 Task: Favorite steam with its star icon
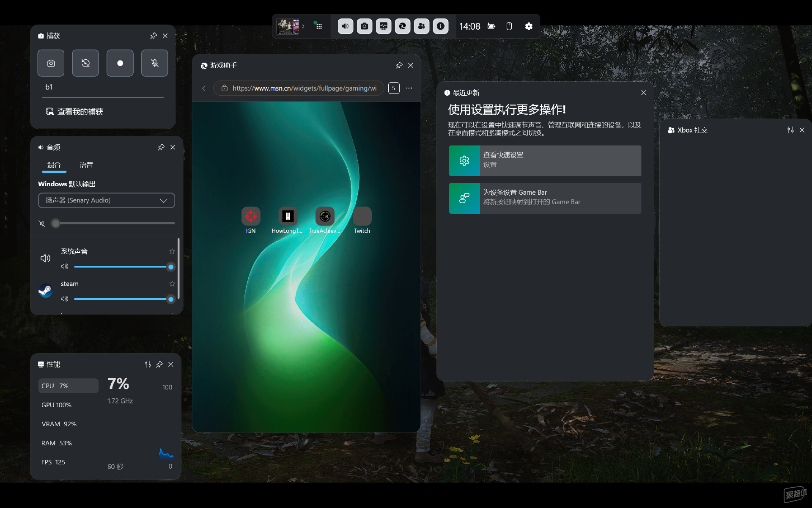[172, 284]
